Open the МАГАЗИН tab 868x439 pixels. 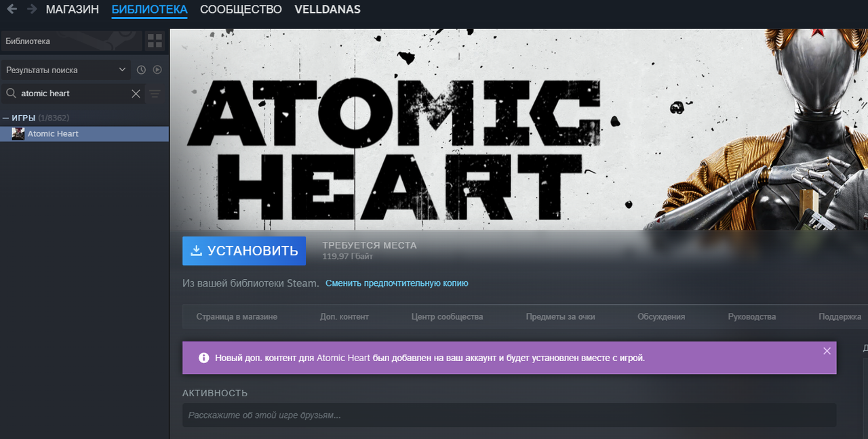point(73,9)
